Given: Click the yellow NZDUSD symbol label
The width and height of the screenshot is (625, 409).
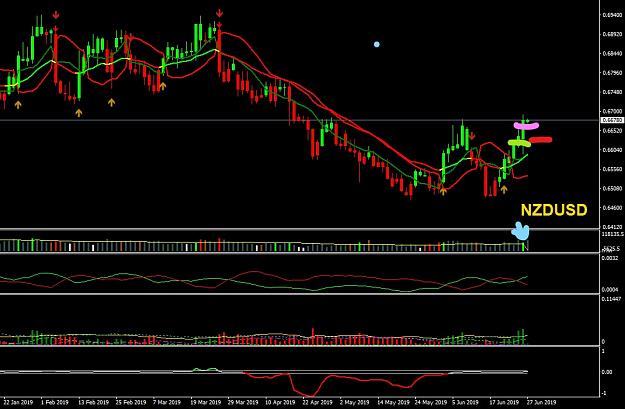Looking at the screenshot, I should click(x=554, y=210).
